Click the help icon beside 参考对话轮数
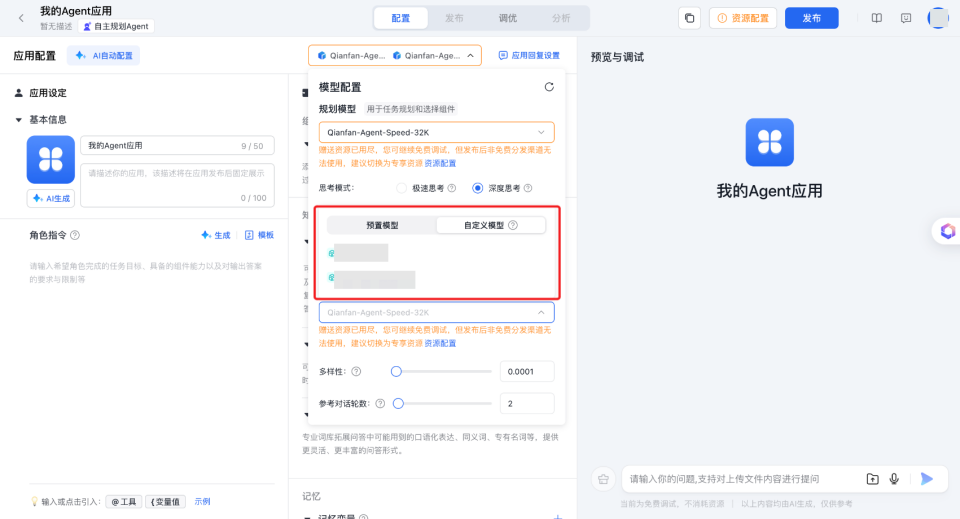The width and height of the screenshot is (960, 519). coord(380,403)
